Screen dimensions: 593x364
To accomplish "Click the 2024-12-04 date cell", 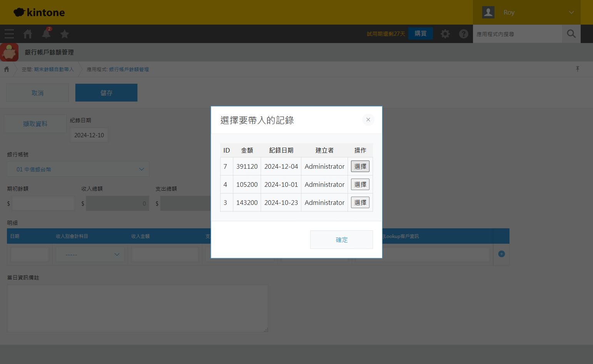I will (281, 166).
